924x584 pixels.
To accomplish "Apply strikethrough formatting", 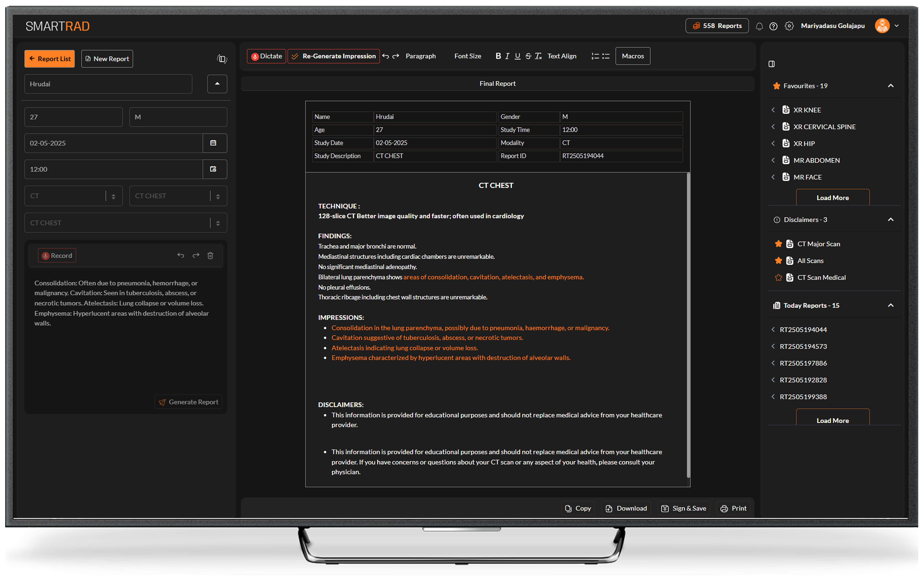I will pos(528,56).
